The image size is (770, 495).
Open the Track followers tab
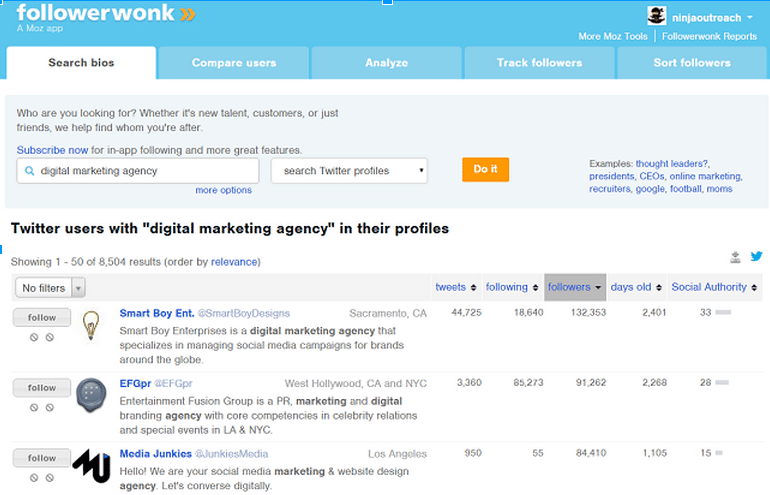(539, 63)
